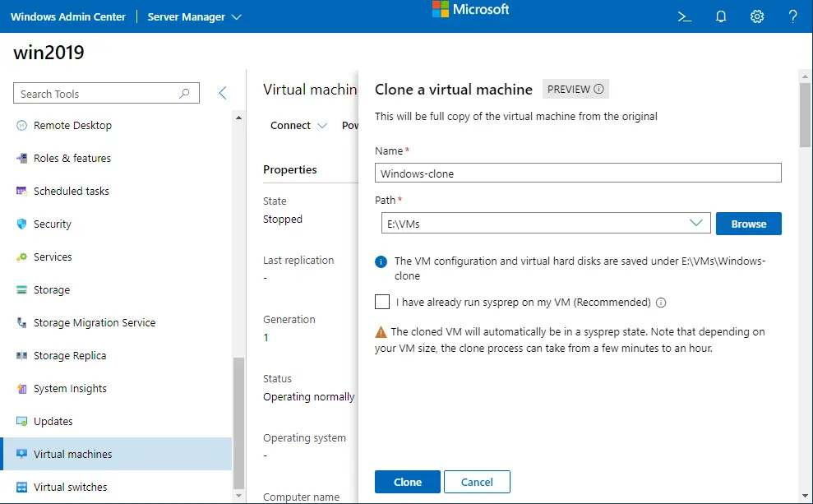The image size is (813, 504).
Task: Open Scheduled tasks tool
Action: point(117,191)
